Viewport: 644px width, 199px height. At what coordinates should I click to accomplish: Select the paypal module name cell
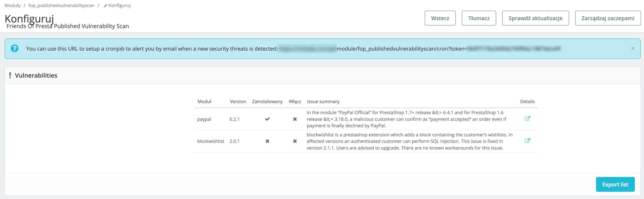pos(204,119)
